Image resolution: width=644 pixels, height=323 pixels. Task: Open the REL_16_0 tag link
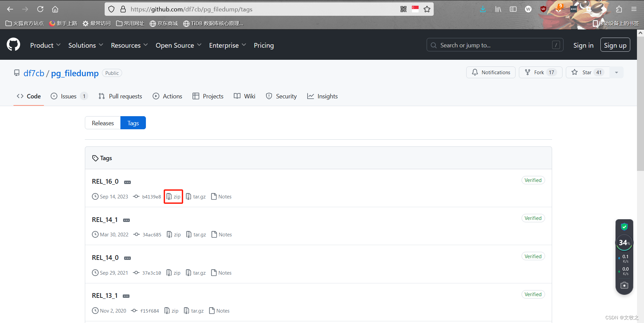[105, 181]
